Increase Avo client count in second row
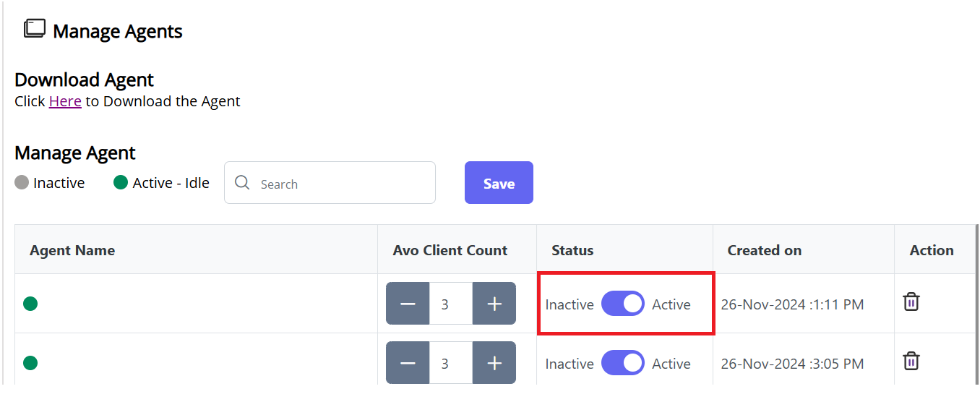The width and height of the screenshot is (980, 402). (x=494, y=364)
